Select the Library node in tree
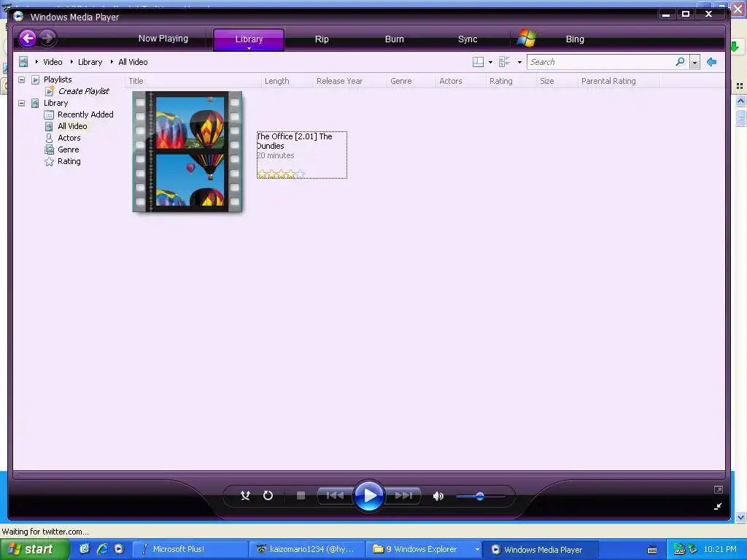The height and width of the screenshot is (560, 747). pos(55,103)
